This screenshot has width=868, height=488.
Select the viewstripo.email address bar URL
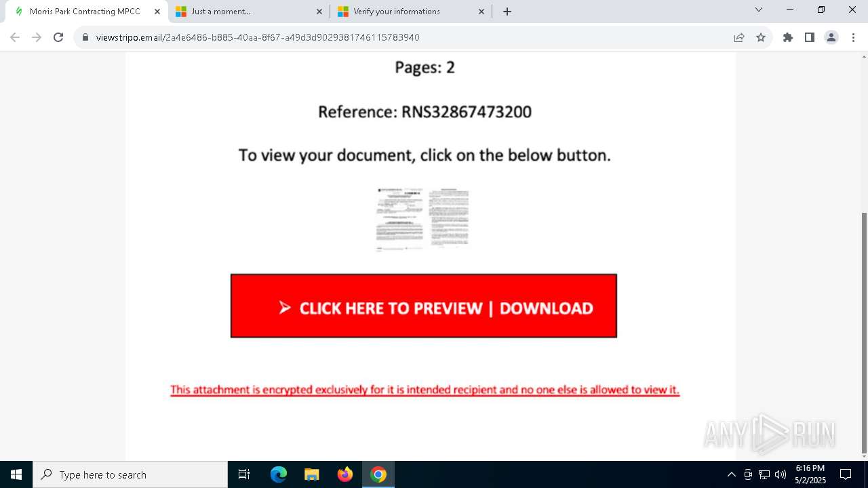(x=258, y=37)
